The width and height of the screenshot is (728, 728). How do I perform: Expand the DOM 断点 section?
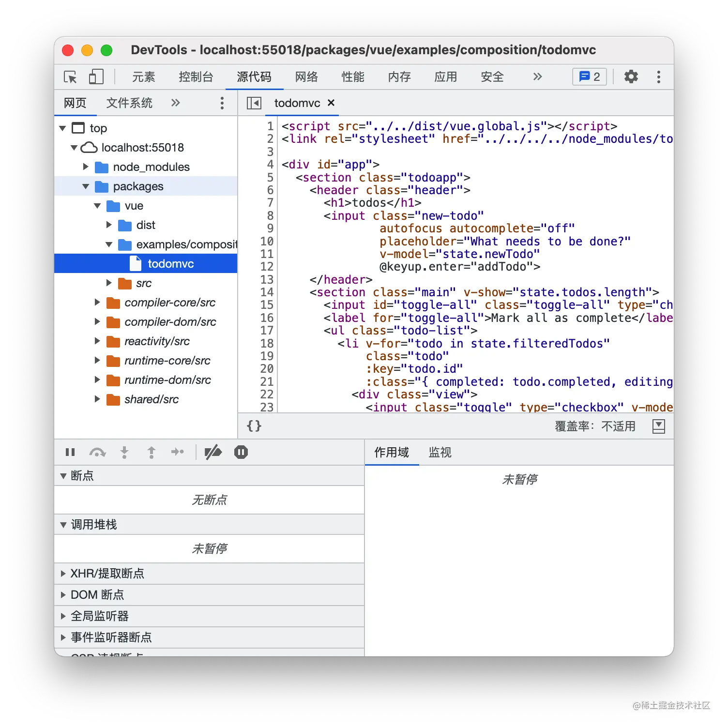coord(209,595)
